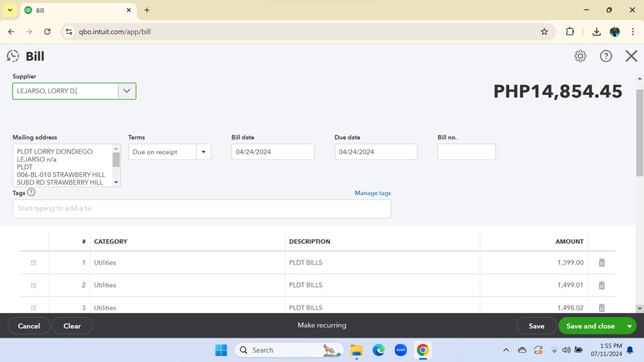
Task: Delete line 3 with trash icon
Action: click(x=602, y=308)
